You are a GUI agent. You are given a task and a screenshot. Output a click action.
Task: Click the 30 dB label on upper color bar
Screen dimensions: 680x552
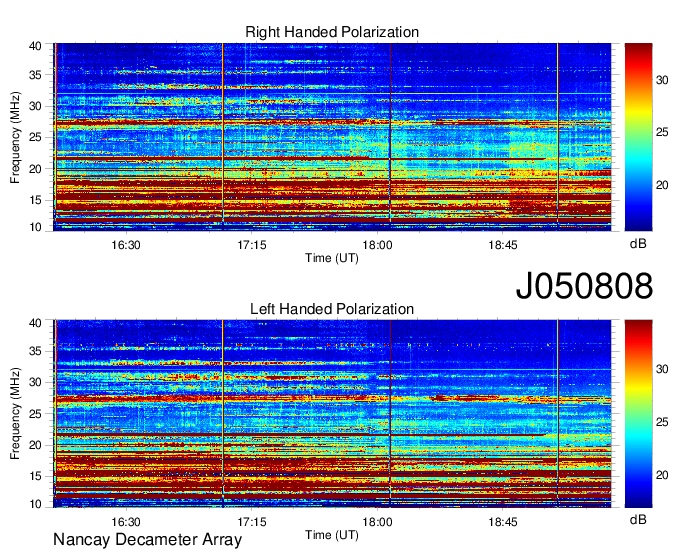point(662,80)
